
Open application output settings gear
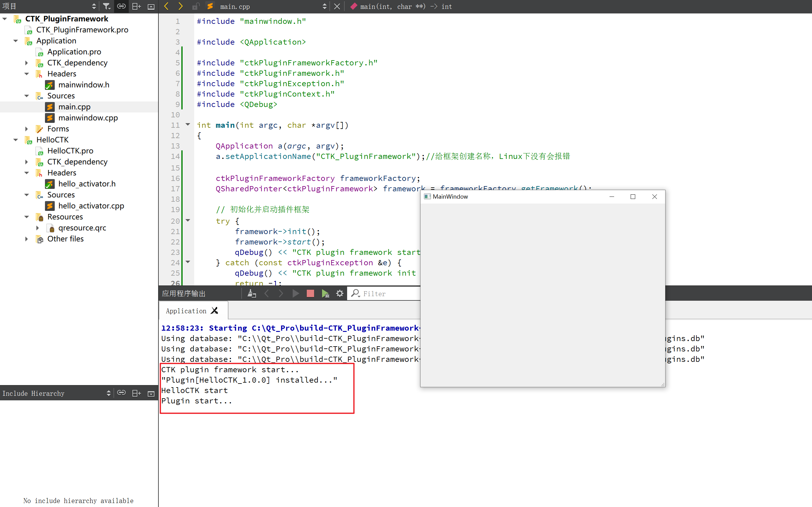[x=339, y=293]
